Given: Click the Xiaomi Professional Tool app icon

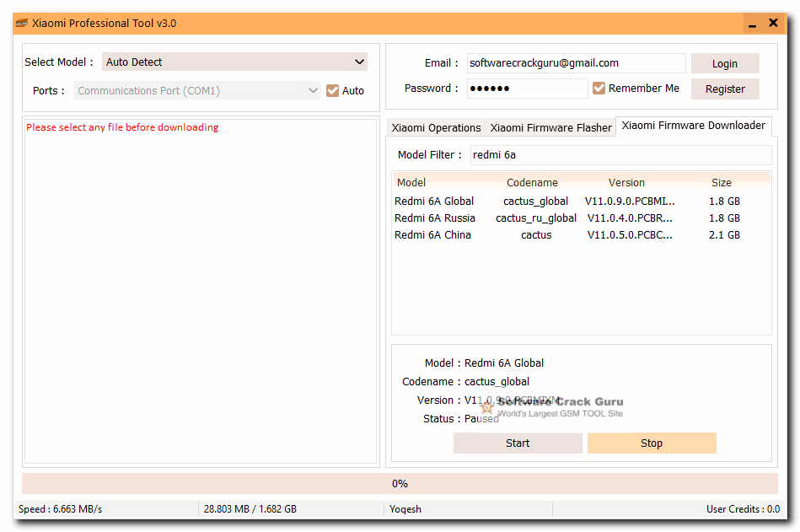Looking at the screenshot, I should pos(21,23).
